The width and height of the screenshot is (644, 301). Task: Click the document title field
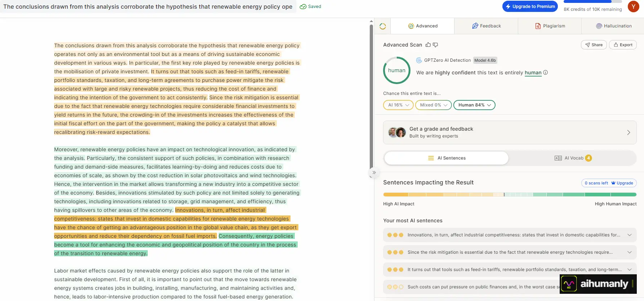148,6
